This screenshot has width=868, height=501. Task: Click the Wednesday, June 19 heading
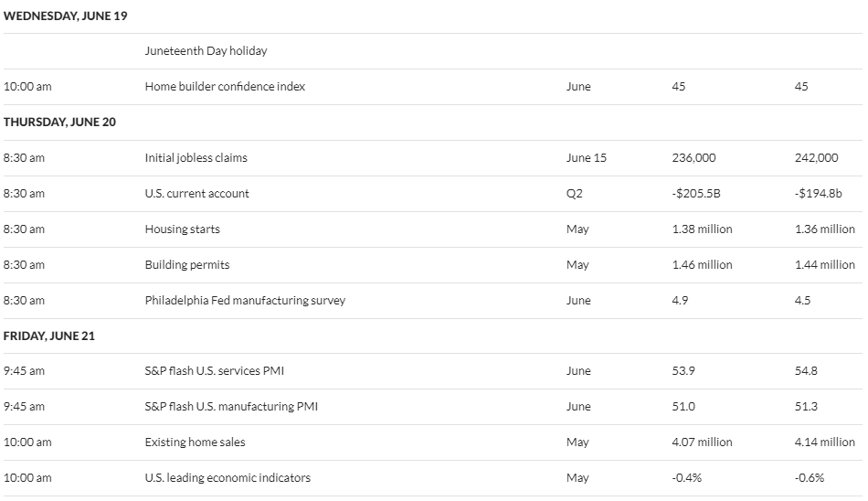[x=65, y=16]
